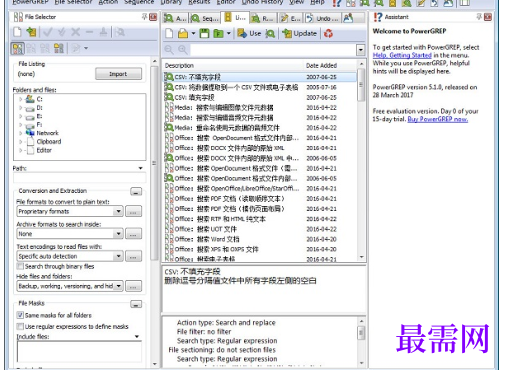Open Help, Getting Started link
Screen dimensions: 508x370
coord(402,55)
